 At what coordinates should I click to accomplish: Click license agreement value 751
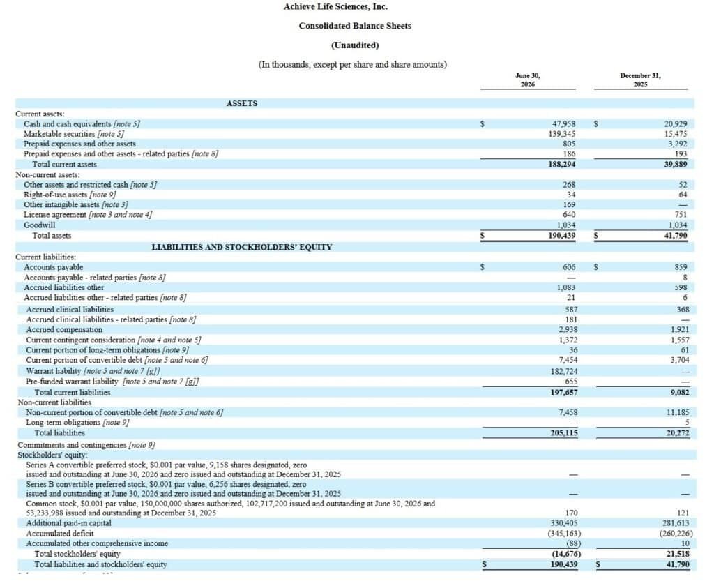pyautogui.click(x=681, y=215)
